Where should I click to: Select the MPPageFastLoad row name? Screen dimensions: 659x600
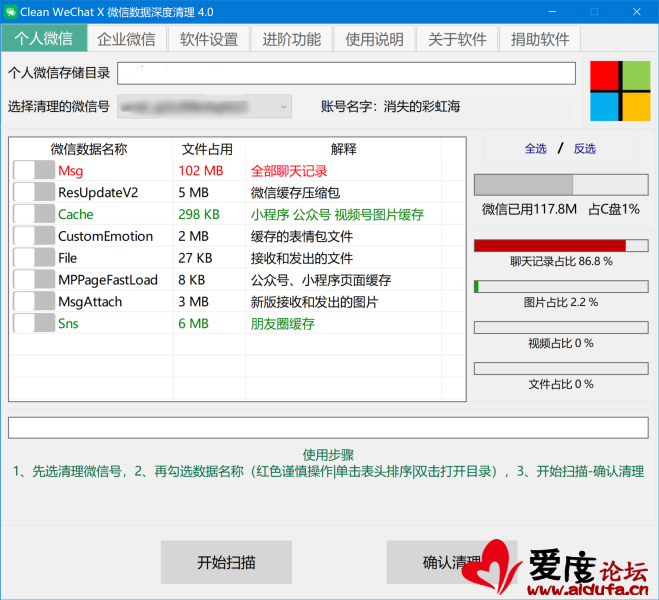click(x=108, y=280)
